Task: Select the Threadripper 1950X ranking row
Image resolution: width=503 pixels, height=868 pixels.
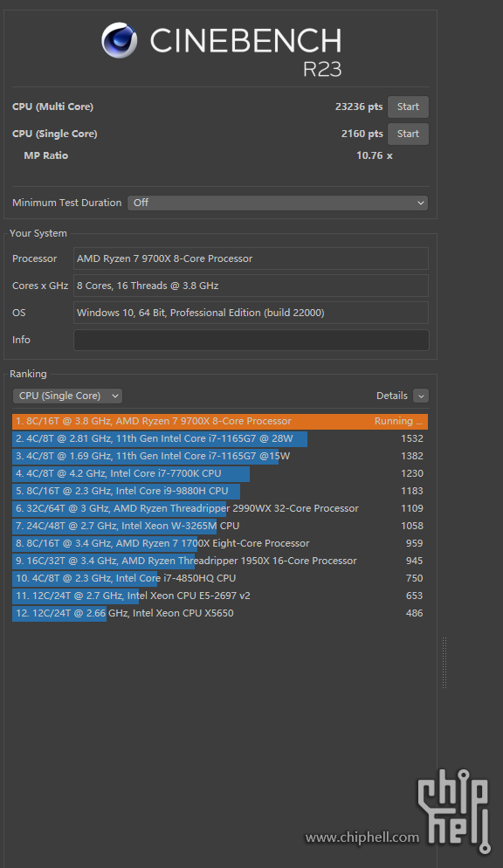Action: (220, 561)
